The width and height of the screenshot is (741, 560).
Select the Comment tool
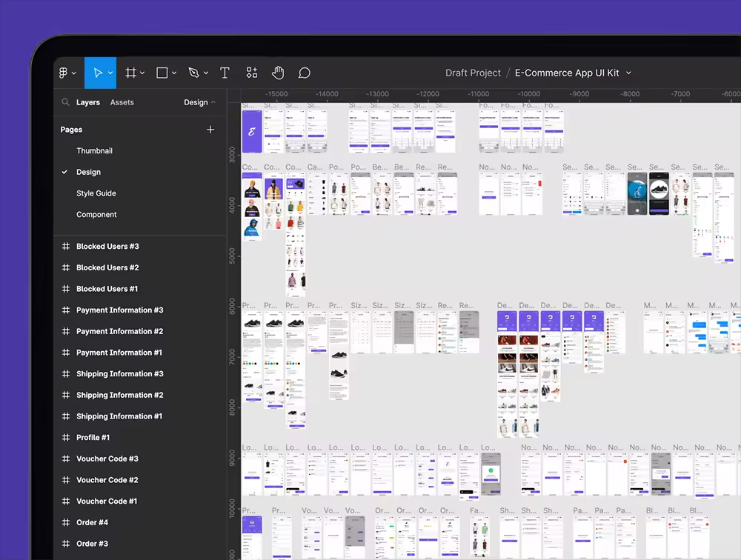coord(304,73)
